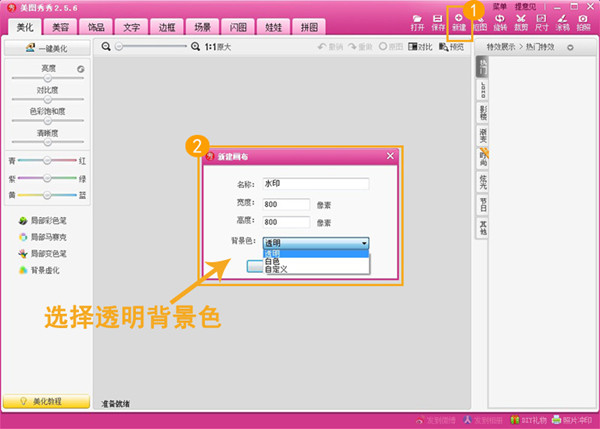Click the 新建 (New) toolbar icon
The height and width of the screenshot is (429, 600).
pyautogui.click(x=458, y=23)
